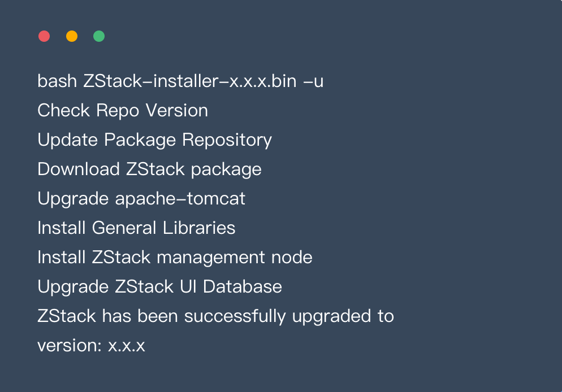Select the Upgrade ZStack UI Database line
Screen dimensions: 562x392
point(159,287)
